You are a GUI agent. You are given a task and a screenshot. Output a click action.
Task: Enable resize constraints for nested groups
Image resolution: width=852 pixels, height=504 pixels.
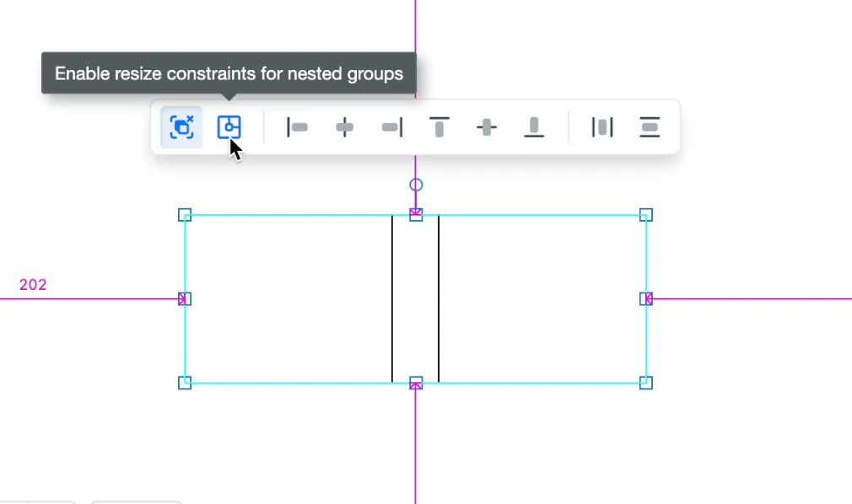point(229,127)
